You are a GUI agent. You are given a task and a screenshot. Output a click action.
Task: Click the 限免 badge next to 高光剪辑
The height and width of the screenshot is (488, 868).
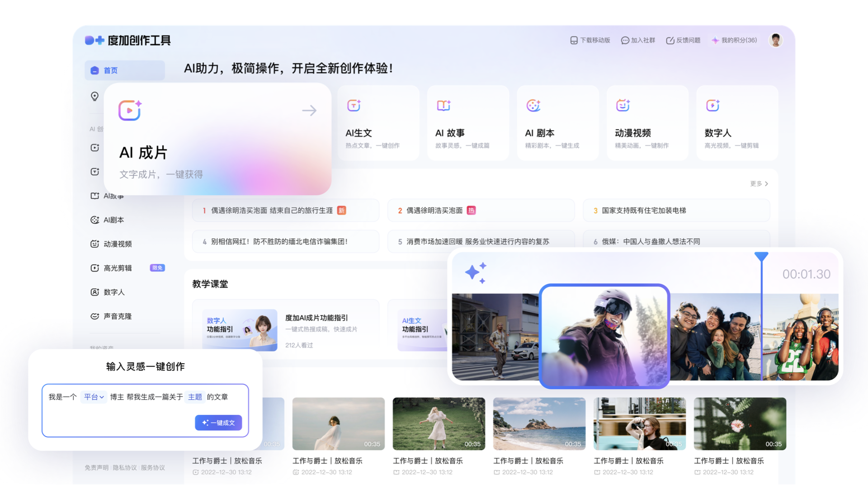pos(157,268)
